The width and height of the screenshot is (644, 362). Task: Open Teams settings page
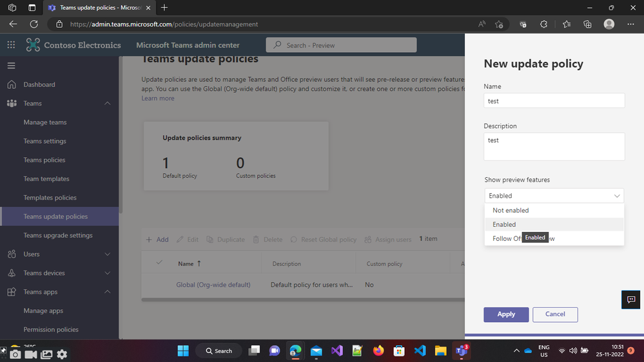click(44, 141)
